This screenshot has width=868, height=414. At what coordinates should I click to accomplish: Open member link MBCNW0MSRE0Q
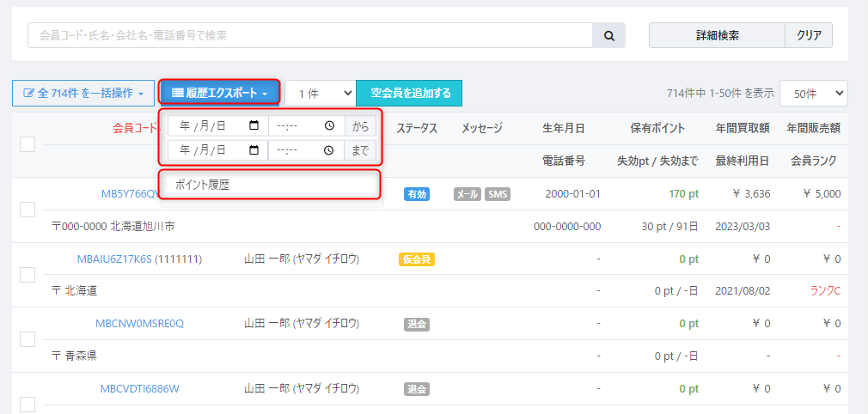(139, 324)
